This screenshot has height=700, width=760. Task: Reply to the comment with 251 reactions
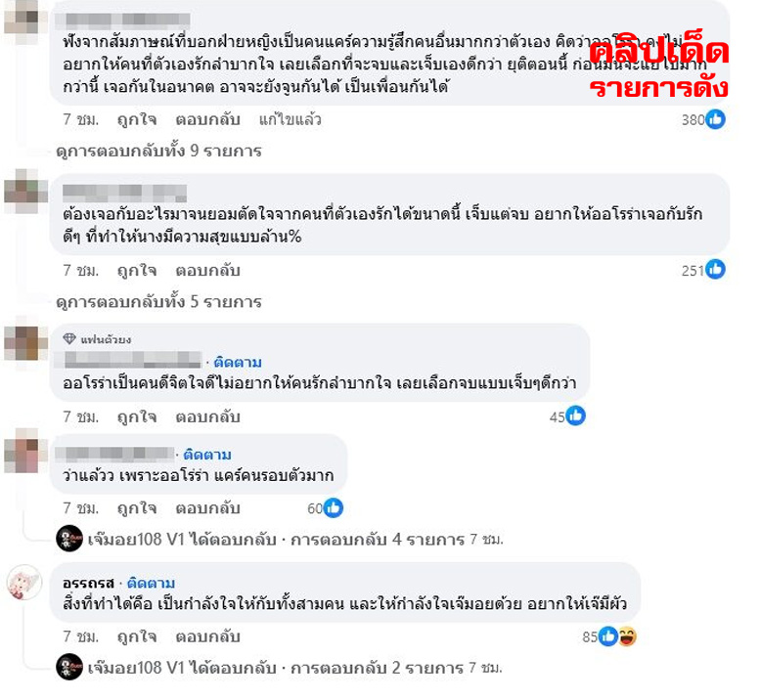coord(208,270)
